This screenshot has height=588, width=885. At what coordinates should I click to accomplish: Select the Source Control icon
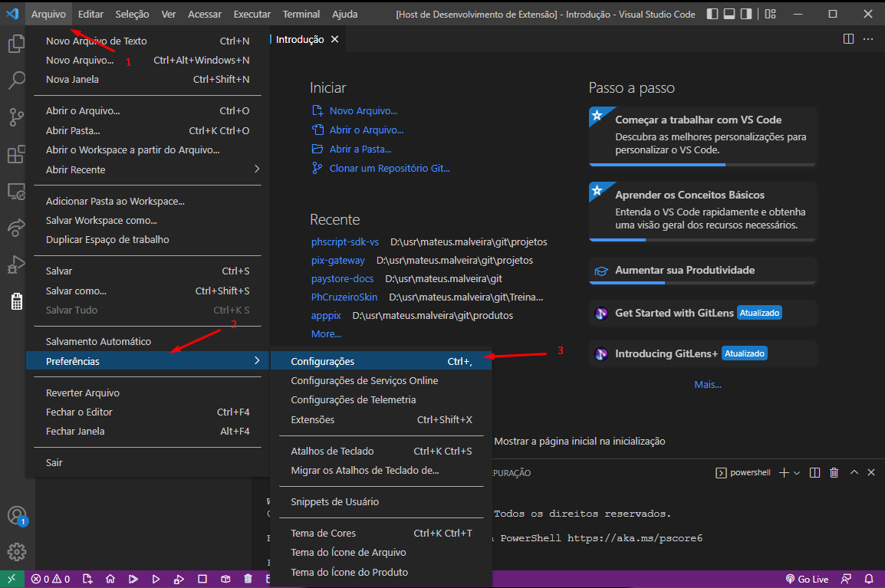pyautogui.click(x=17, y=117)
